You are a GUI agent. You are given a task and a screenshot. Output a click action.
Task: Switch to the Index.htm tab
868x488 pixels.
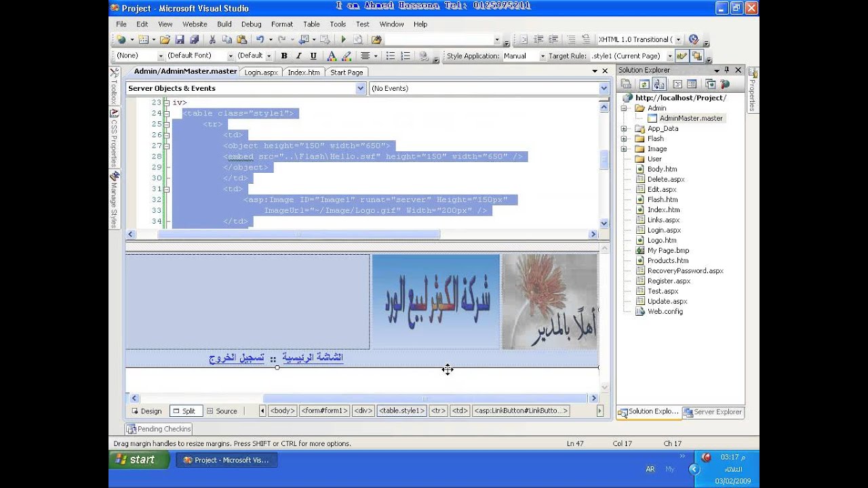click(x=303, y=72)
